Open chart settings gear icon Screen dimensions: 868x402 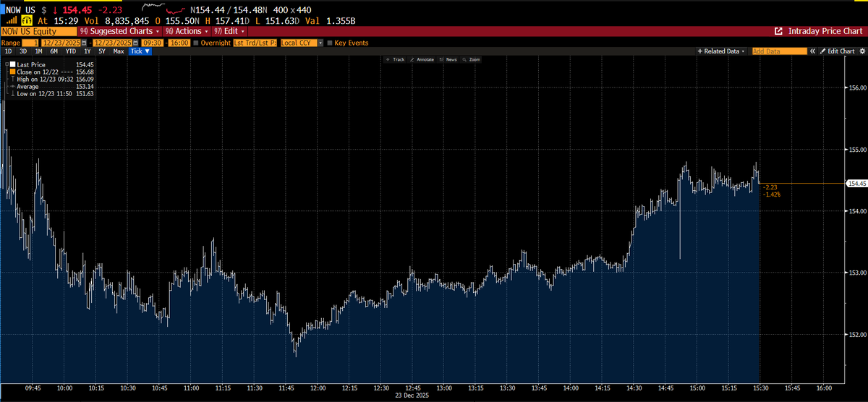pos(862,51)
